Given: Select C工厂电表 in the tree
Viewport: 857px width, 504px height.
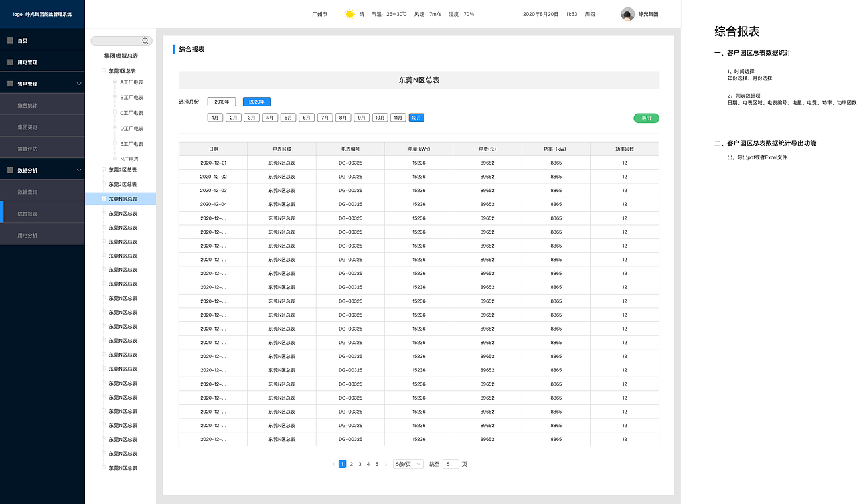Looking at the screenshot, I should [132, 113].
